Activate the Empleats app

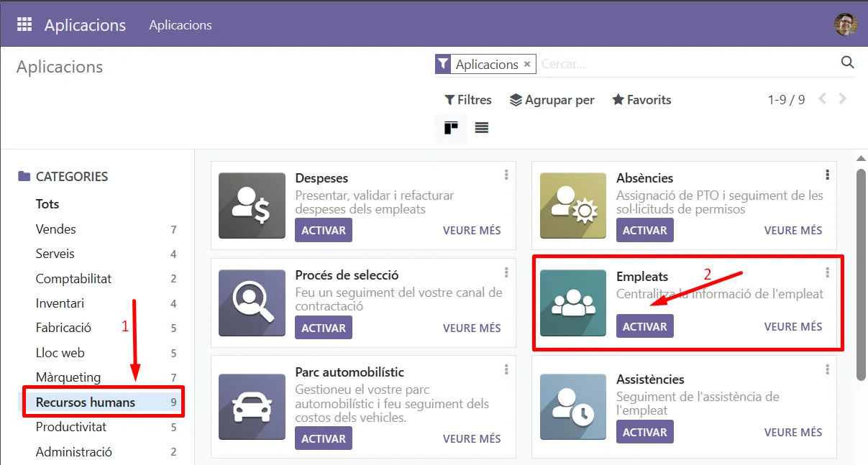coord(644,326)
